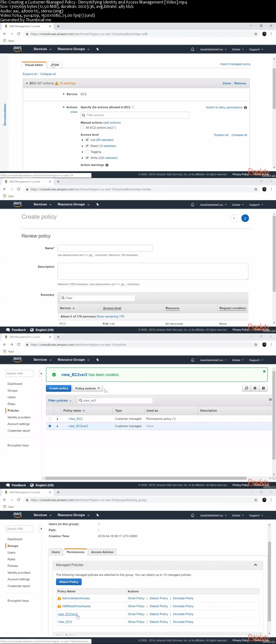Click the Action warnings info icon
This screenshot has height=644, width=276.
(x=107, y=165)
